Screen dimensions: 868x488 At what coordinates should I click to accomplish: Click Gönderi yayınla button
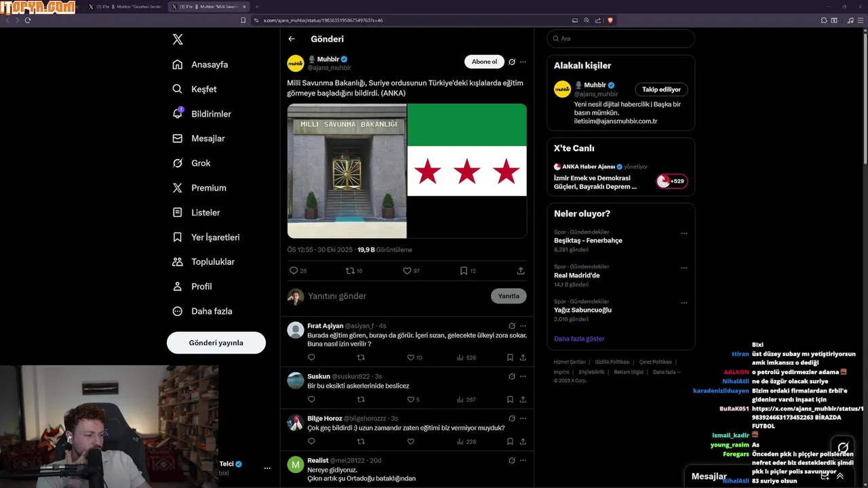coord(216,342)
